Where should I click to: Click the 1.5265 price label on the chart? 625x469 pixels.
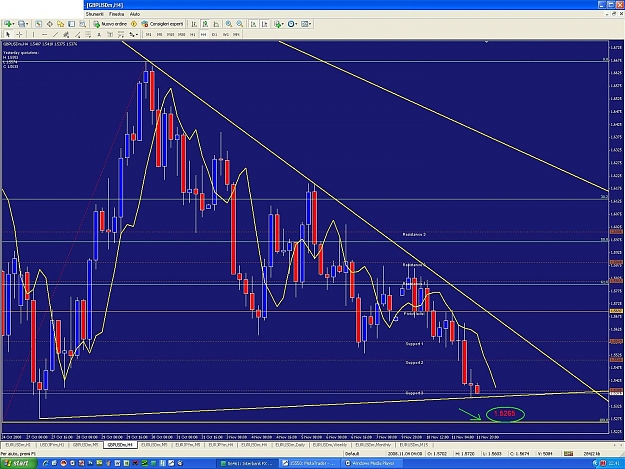[x=504, y=414]
